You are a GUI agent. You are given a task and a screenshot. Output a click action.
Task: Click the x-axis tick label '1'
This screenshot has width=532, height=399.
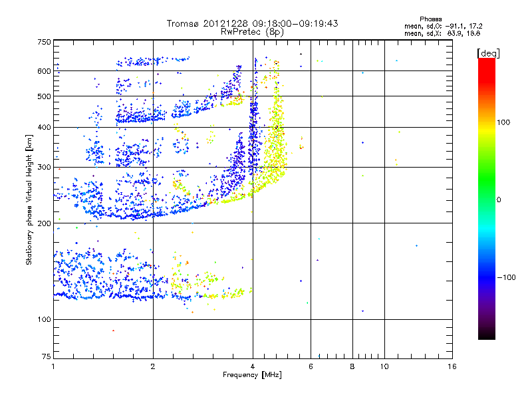coord(53,366)
